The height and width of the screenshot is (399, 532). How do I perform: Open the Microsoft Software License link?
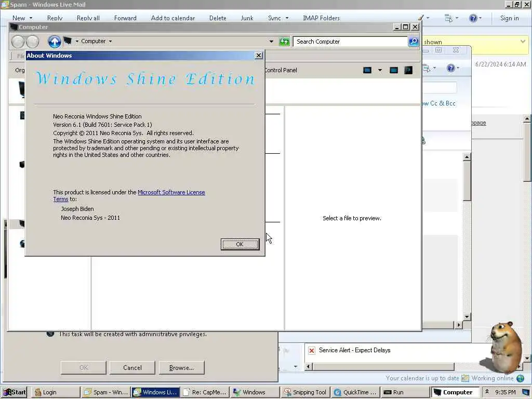point(171,192)
